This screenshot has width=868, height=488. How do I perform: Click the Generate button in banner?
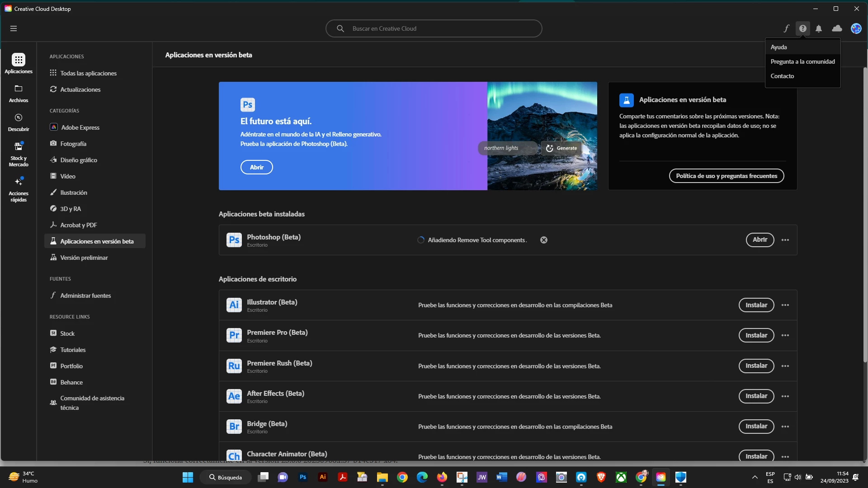[561, 148]
